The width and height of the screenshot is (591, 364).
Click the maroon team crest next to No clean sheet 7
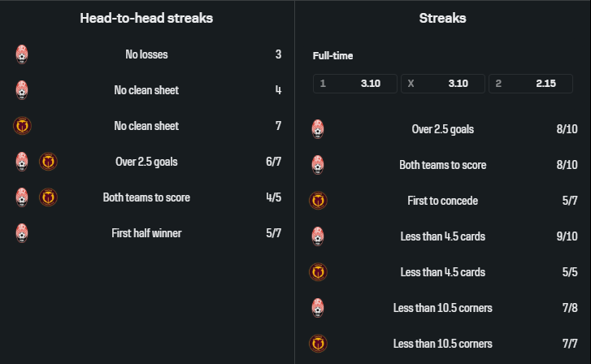pyautogui.click(x=22, y=126)
